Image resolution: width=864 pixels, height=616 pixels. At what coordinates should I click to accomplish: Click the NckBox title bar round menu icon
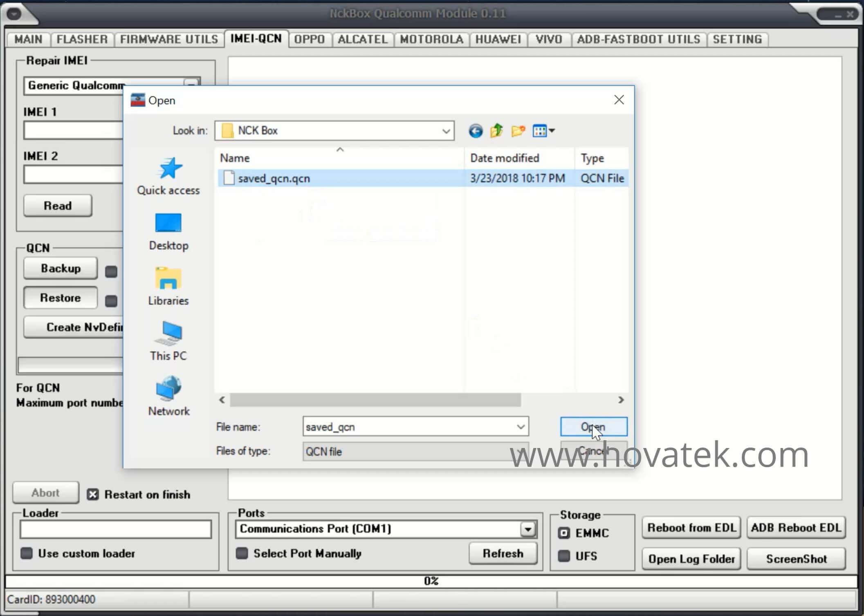[x=14, y=14]
